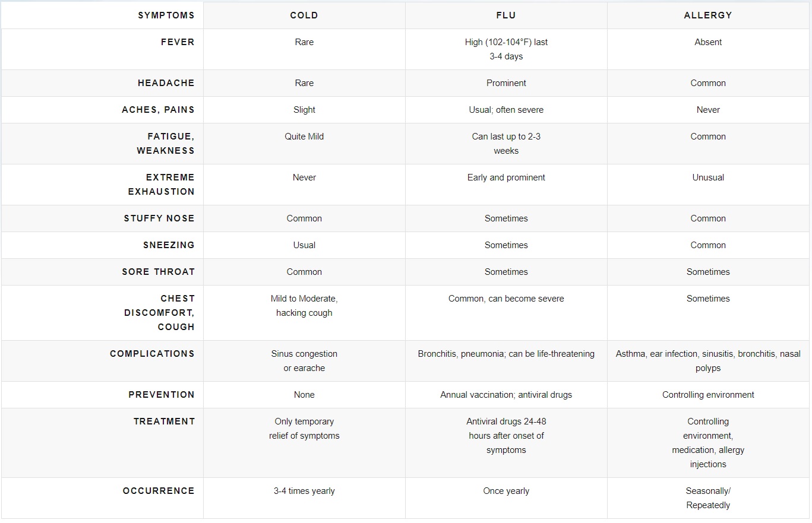Select the STUFFY NOSE row label
This screenshot has height=523, width=812.
(x=159, y=218)
